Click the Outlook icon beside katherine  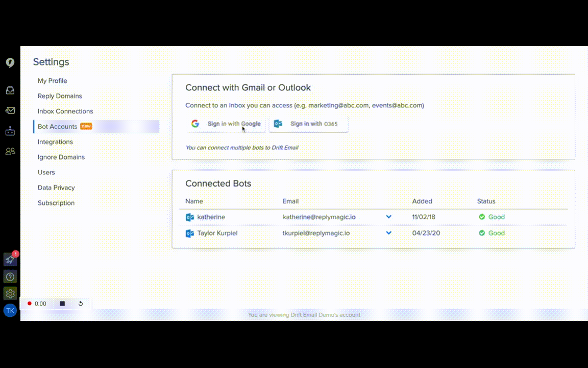click(190, 217)
